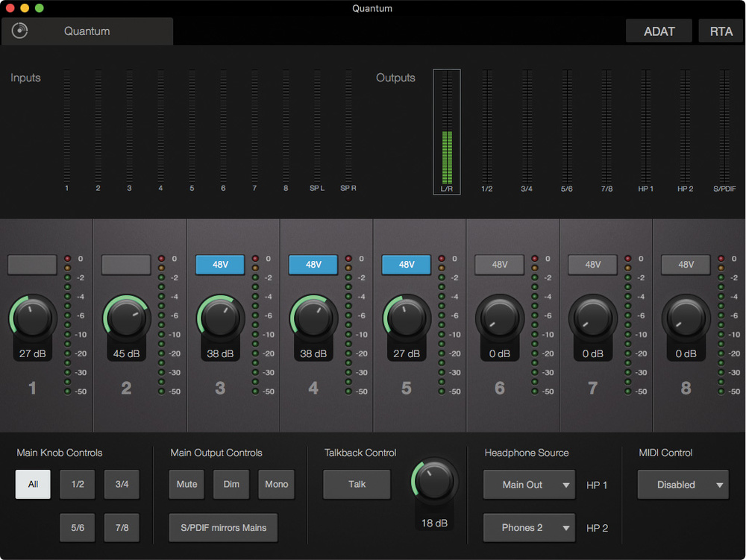Click the channel 5 gain knob

[406, 318]
